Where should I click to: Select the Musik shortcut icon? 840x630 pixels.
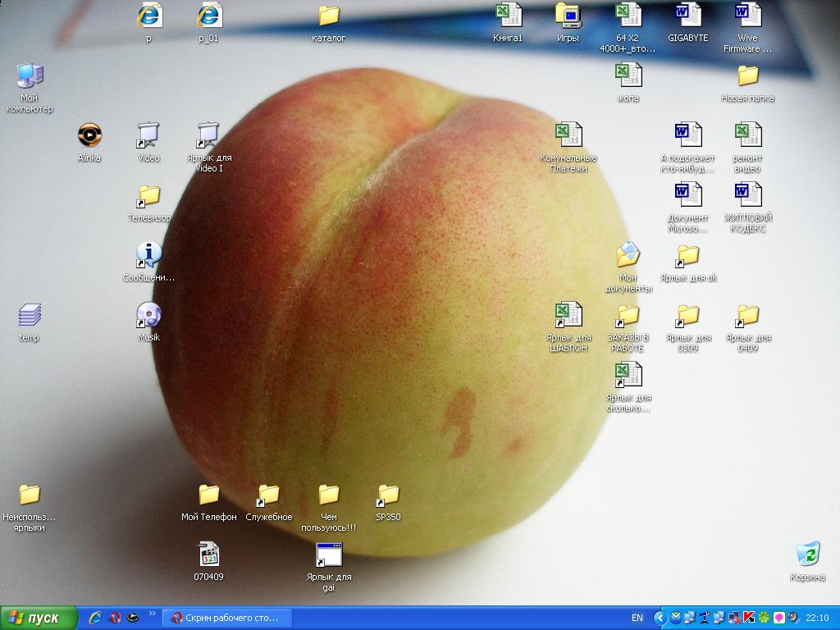tap(148, 315)
